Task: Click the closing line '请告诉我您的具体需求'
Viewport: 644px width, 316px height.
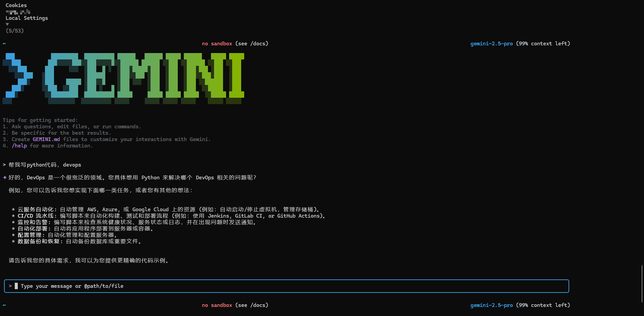Action: [x=90, y=261]
